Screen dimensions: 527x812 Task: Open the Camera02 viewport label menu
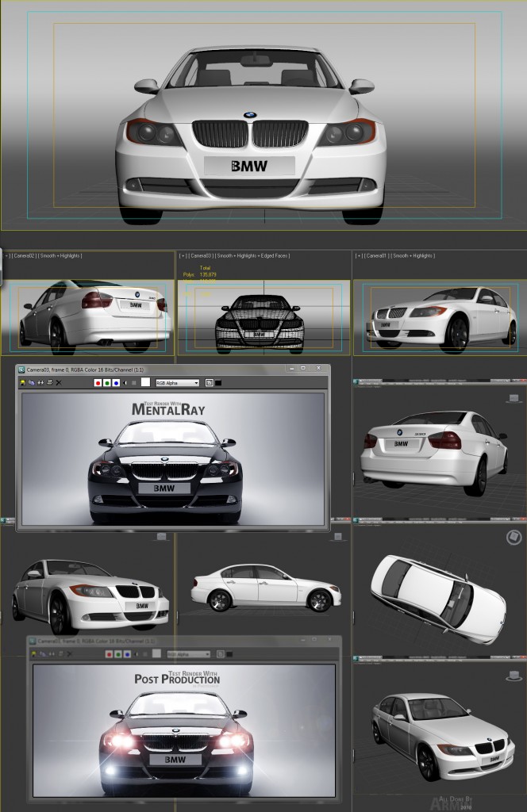pyautogui.click(x=25, y=256)
